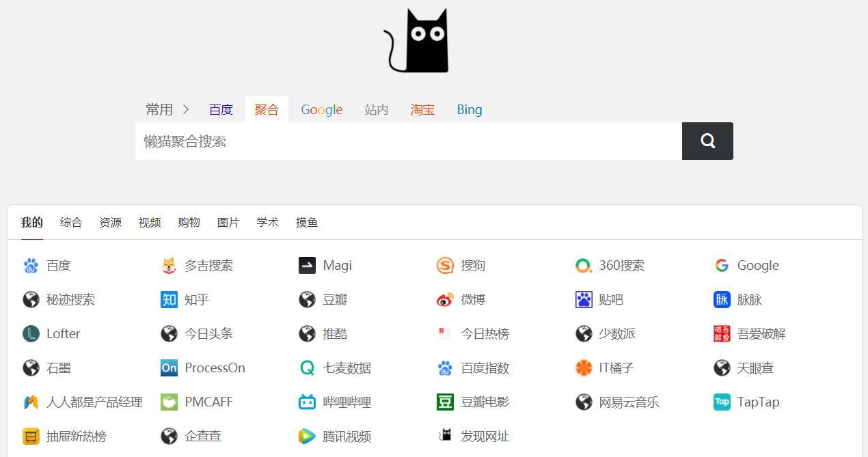The width and height of the screenshot is (868, 457).
Task: Click the 贴吧 blue paw icon
Action: point(584,299)
